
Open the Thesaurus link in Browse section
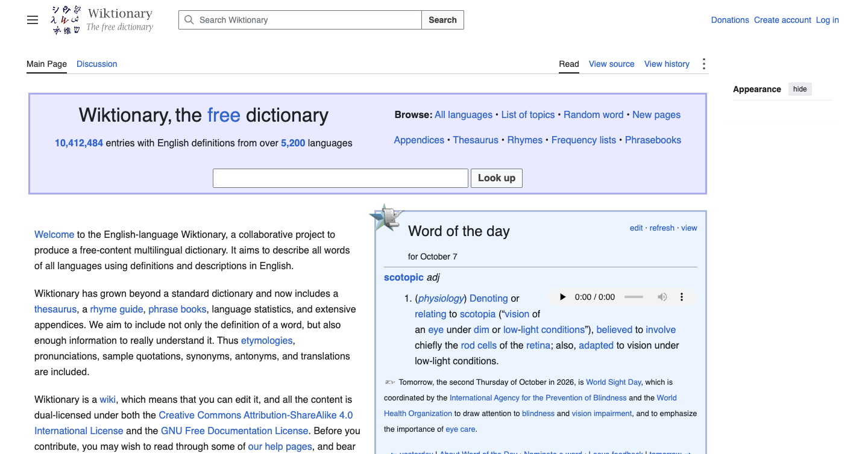476,140
